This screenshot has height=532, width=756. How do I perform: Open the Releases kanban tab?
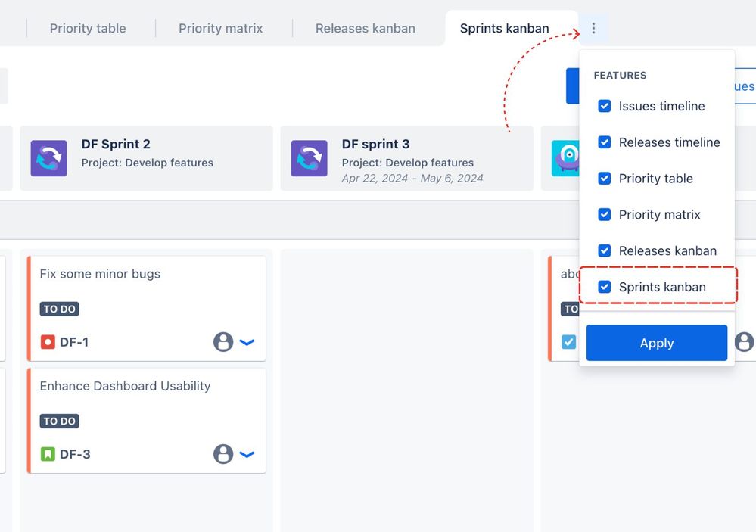tap(366, 28)
